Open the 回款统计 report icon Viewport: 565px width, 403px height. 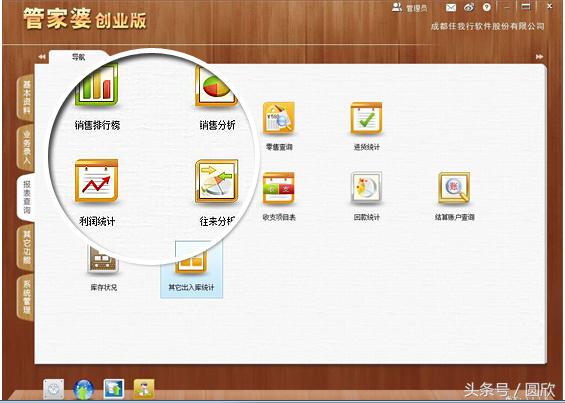(366, 187)
